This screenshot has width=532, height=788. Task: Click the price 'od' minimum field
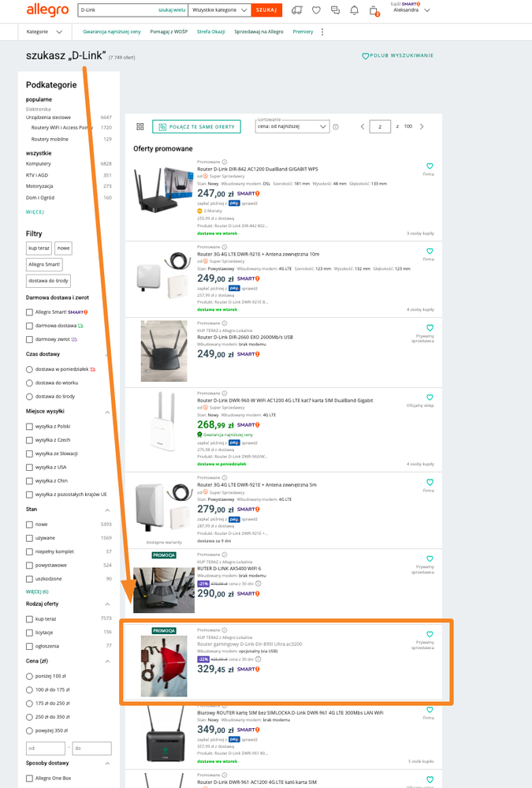[45, 749]
